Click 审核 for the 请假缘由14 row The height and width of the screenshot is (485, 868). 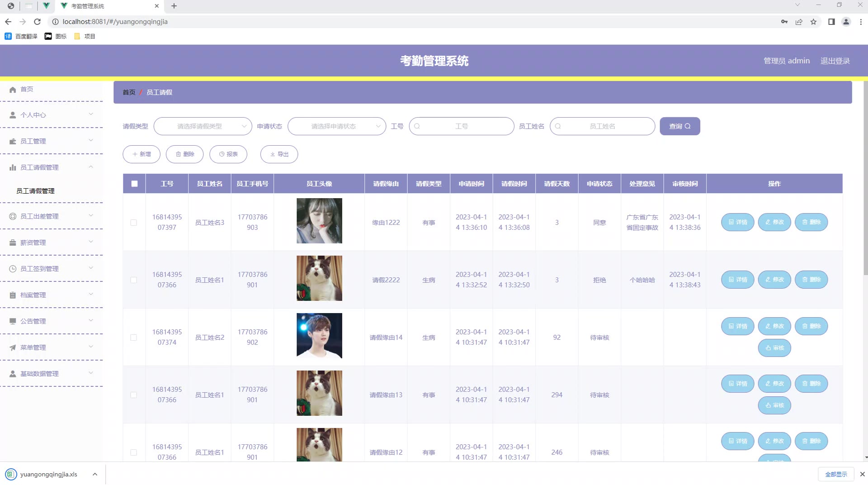[x=774, y=348]
